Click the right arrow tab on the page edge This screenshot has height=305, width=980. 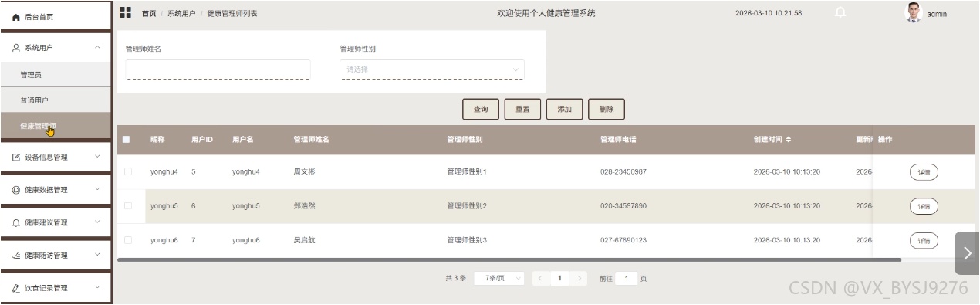click(x=967, y=253)
